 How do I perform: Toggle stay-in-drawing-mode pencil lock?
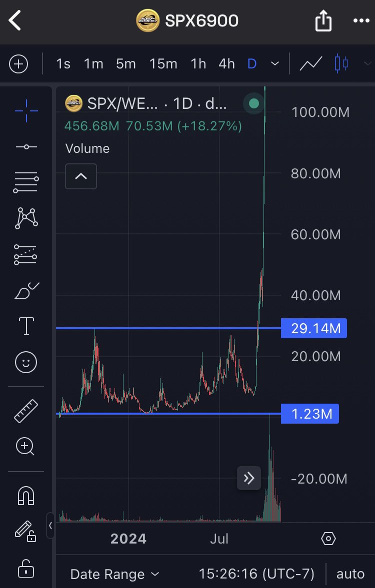pyautogui.click(x=25, y=532)
